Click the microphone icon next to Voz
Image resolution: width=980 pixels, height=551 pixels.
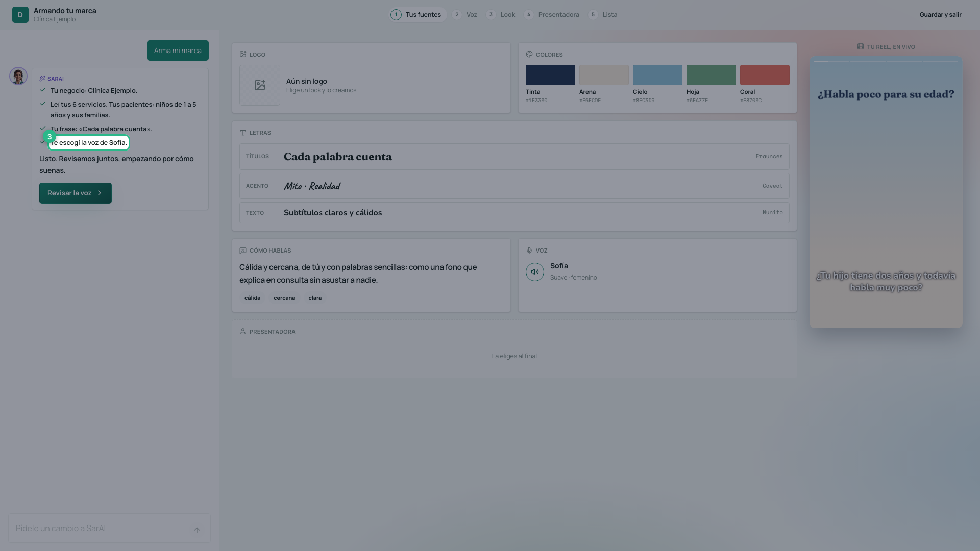(529, 251)
